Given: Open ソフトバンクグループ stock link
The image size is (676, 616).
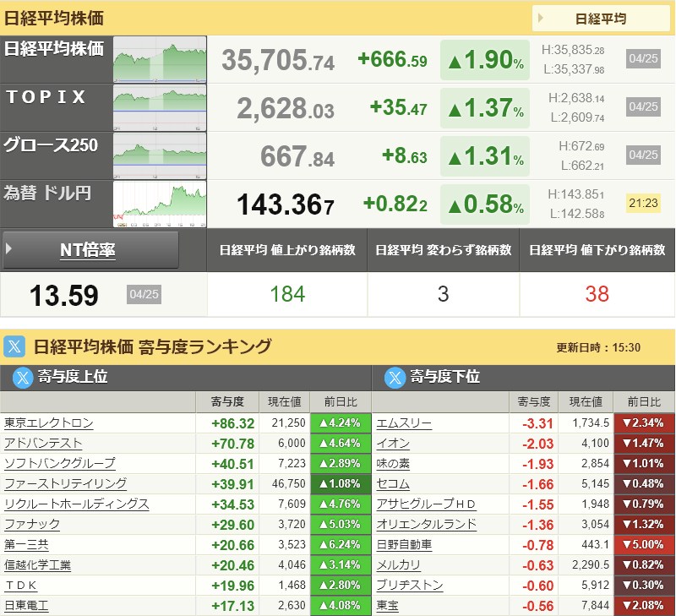Looking at the screenshot, I should click(60, 463).
